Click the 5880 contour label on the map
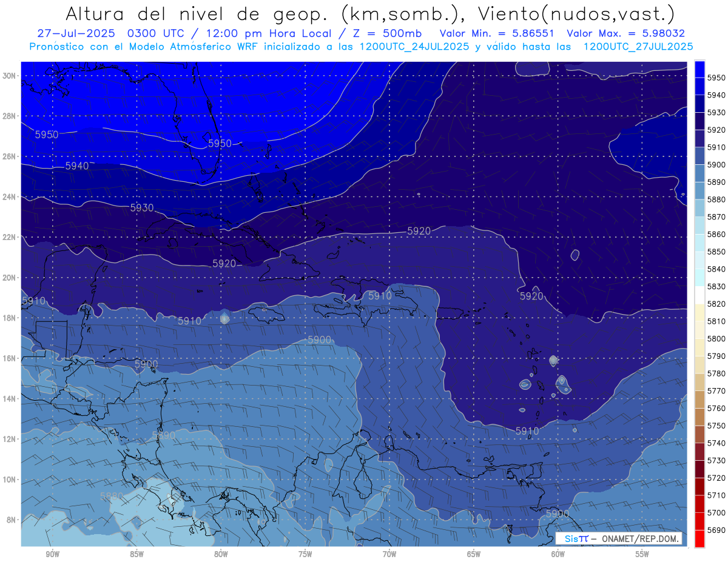 112,495
